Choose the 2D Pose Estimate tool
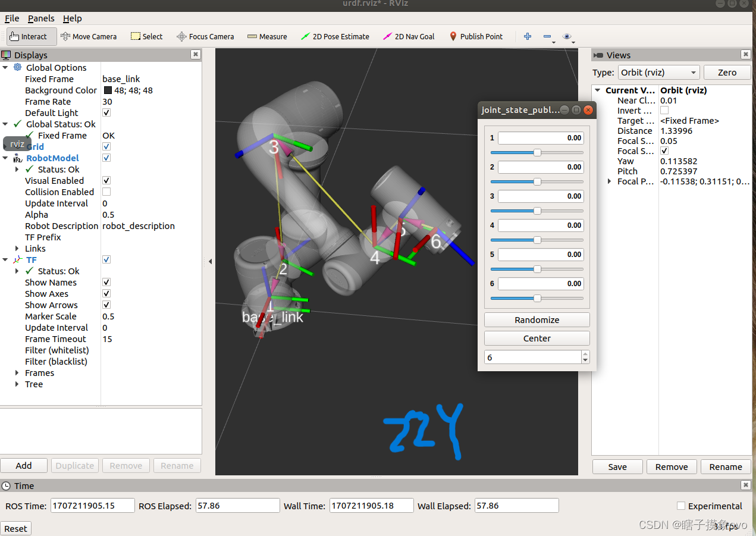Viewport: 756px width, 536px height. [x=335, y=36]
